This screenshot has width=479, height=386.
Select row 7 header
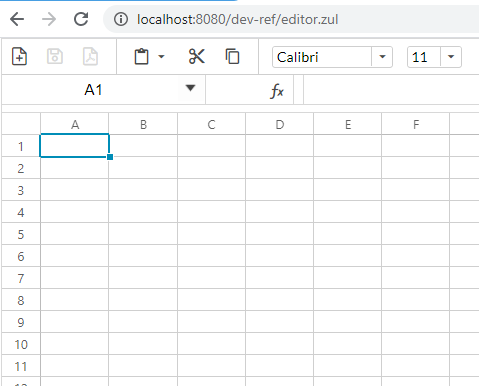[21, 278]
